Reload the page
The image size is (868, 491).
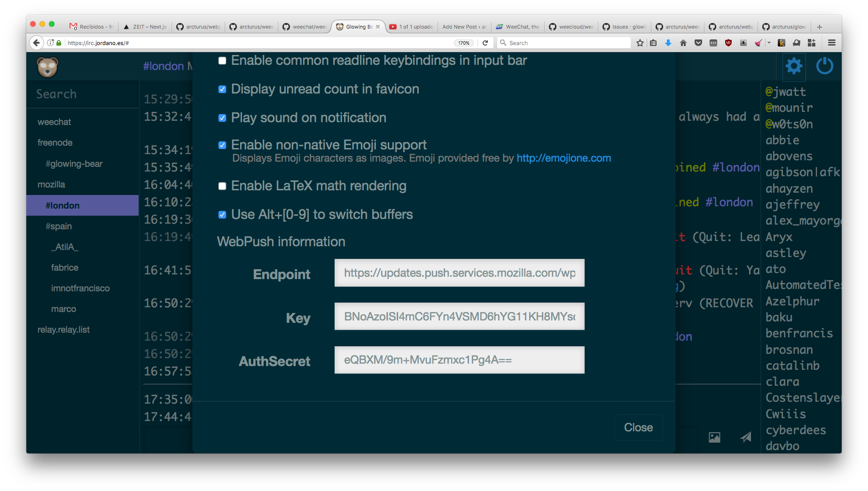[485, 43]
